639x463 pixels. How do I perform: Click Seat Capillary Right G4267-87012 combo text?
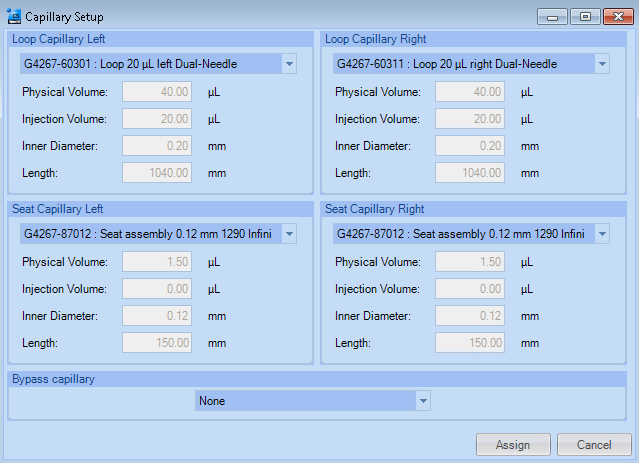(461, 234)
